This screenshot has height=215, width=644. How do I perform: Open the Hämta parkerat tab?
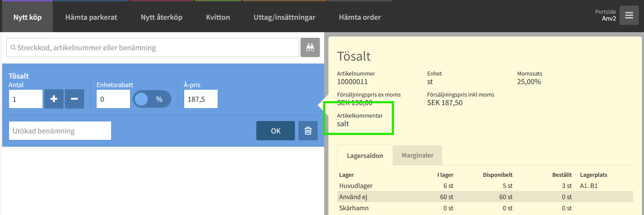tap(91, 17)
